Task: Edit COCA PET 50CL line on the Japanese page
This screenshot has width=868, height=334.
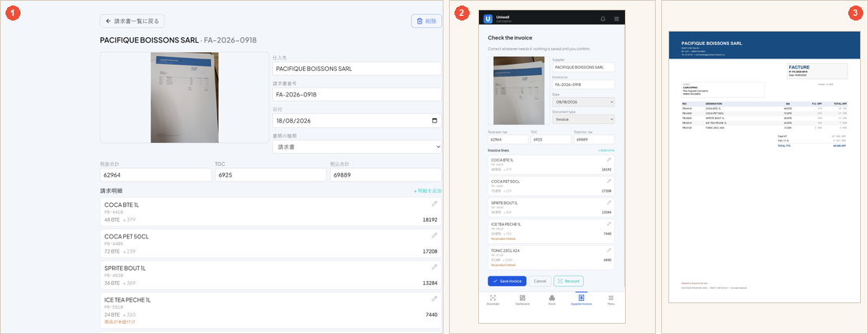Action: coord(435,235)
